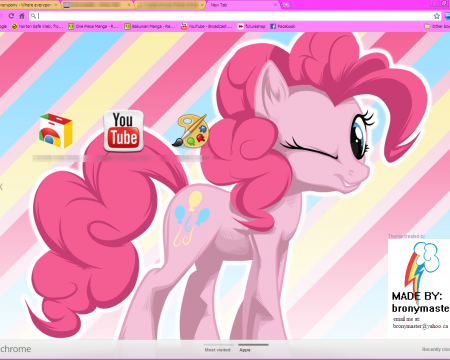Switch to the everypony tab
This screenshot has width=450, height=360.
click(x=28, y=5)
